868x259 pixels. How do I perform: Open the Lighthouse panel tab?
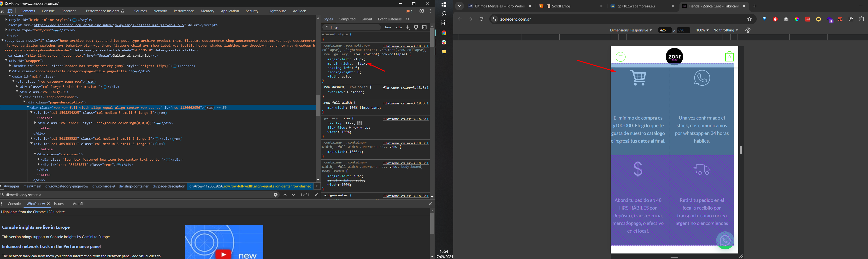pyautogui.click(x=277, y=11)
